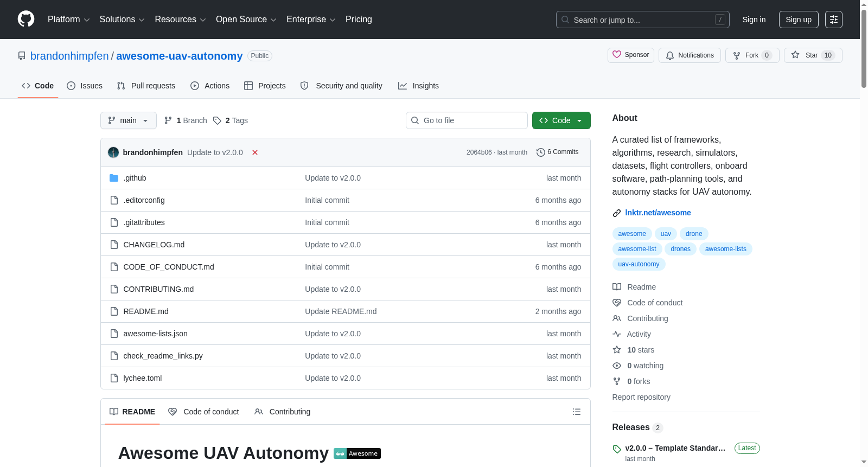This screenshot has width=868, height=467.
Task: Focus the Go to file input
Action: point(467,120)
